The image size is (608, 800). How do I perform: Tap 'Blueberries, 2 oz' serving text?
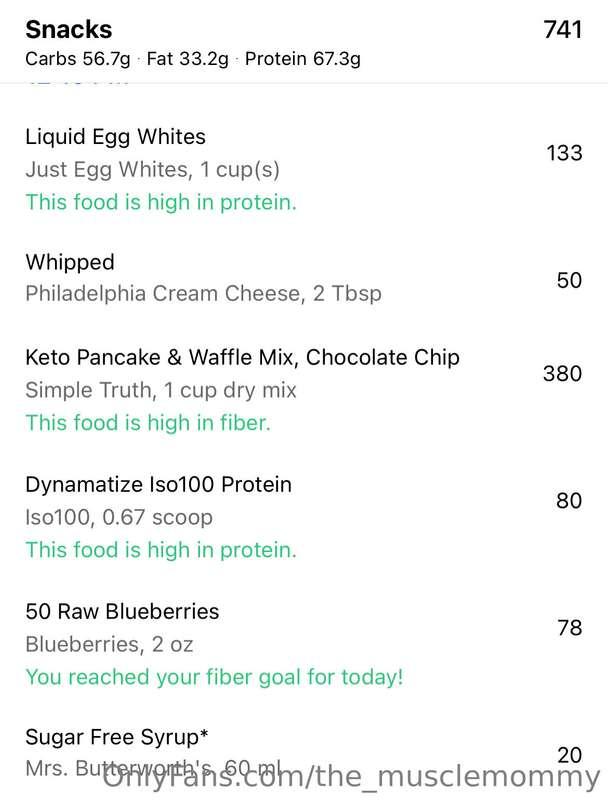109,644
